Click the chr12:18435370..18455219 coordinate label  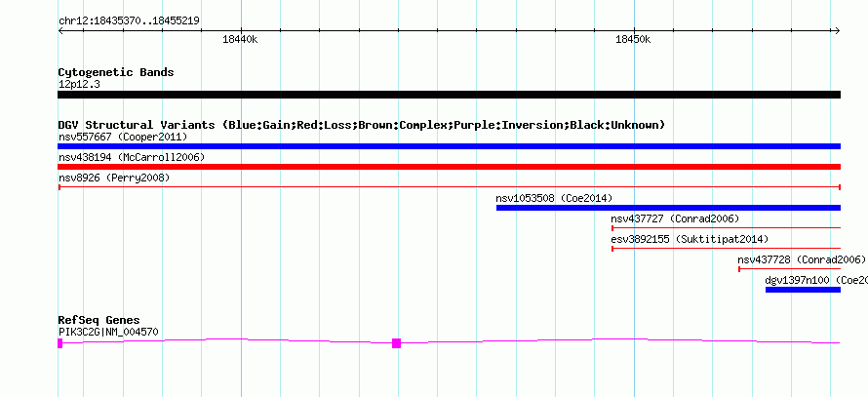click(x=129, y=21)
